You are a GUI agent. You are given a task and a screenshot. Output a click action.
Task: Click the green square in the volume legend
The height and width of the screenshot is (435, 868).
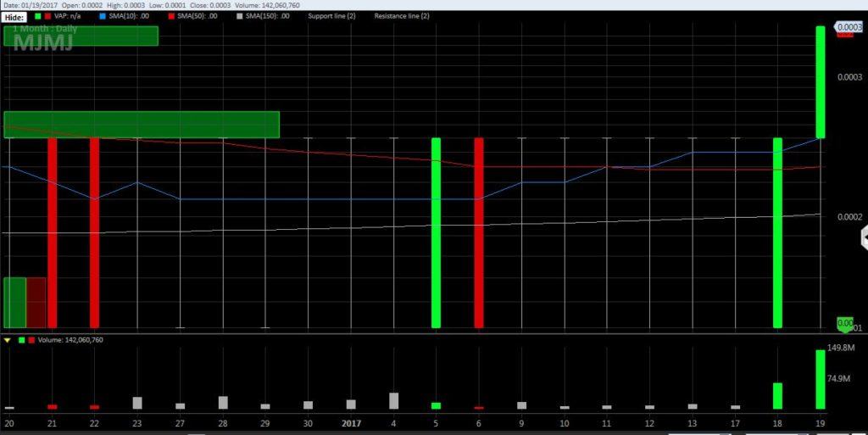pos(21,340)
